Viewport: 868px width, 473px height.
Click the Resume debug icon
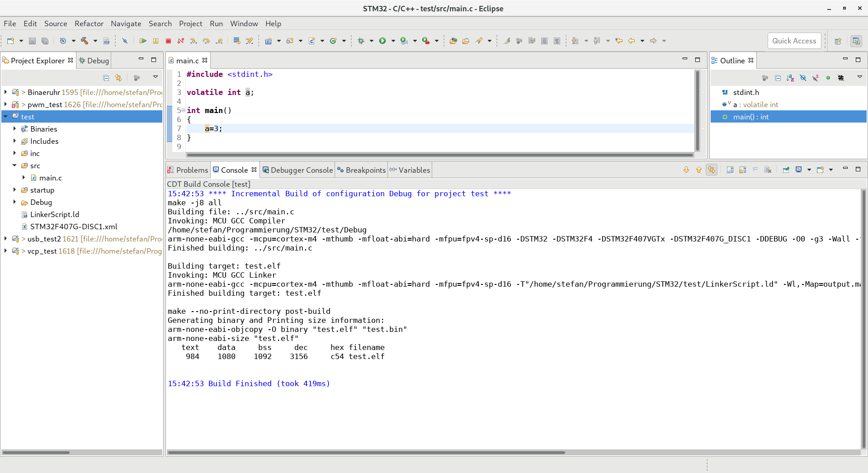[x=143, y=41]
